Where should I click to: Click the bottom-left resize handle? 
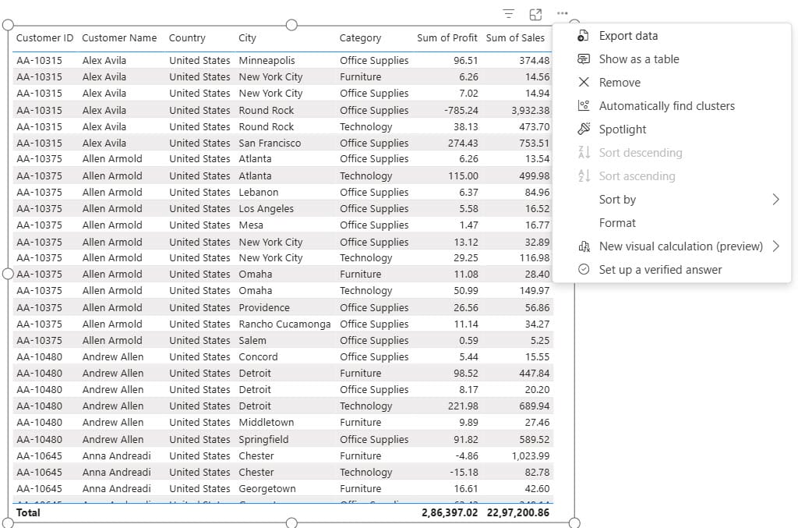(8, 523)
